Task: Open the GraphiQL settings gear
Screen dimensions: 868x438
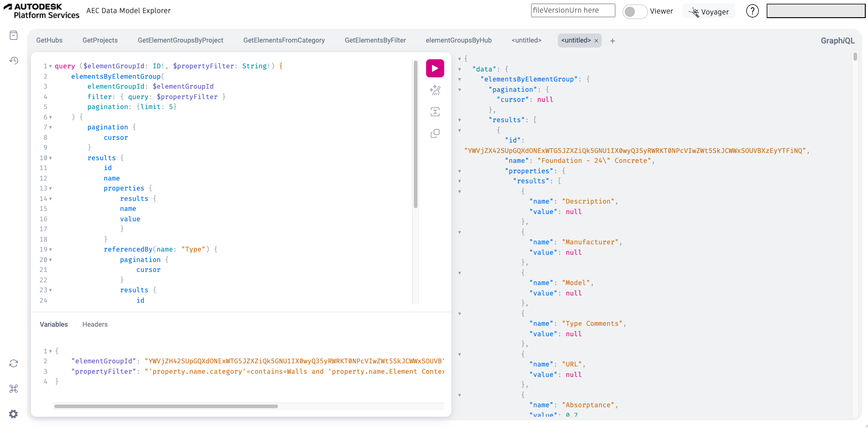Action: (14, 414)
